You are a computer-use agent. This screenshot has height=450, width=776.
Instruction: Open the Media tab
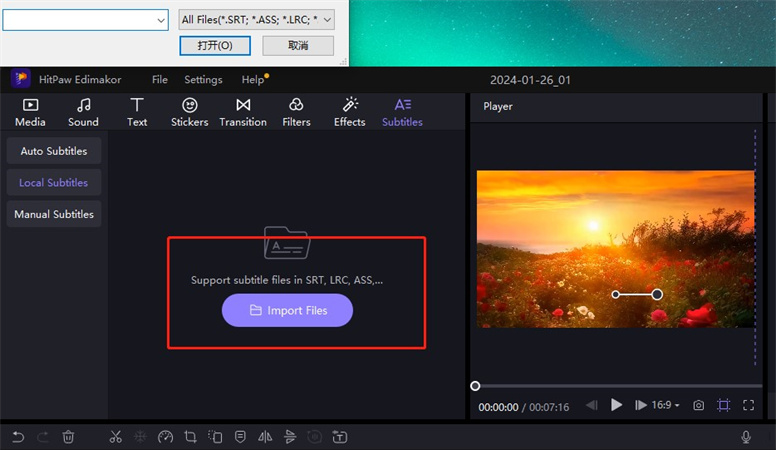click(x=30, y=112)
